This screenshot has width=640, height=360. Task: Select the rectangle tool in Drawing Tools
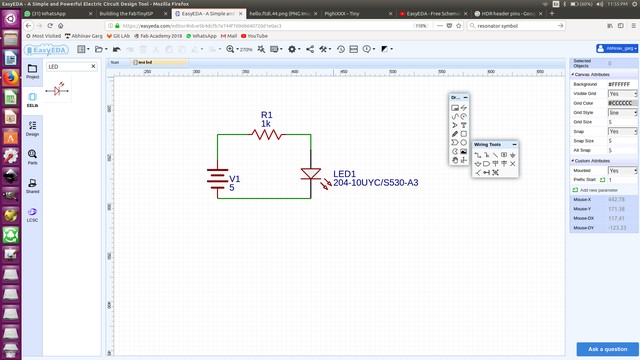(x=464, y=134)
